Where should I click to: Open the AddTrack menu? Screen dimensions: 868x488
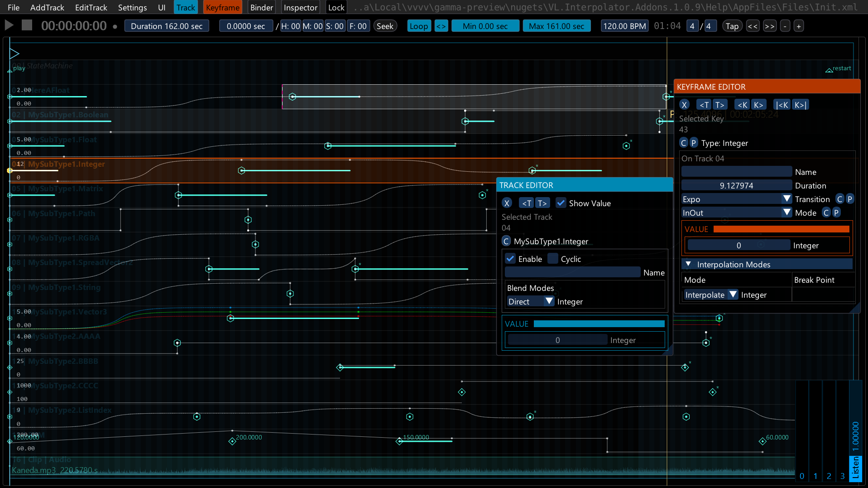(x=47, y=7)
